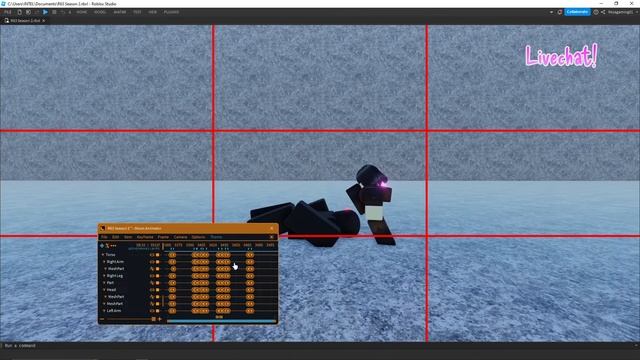Toggle the Torso track icon

[x=152, y=255]
